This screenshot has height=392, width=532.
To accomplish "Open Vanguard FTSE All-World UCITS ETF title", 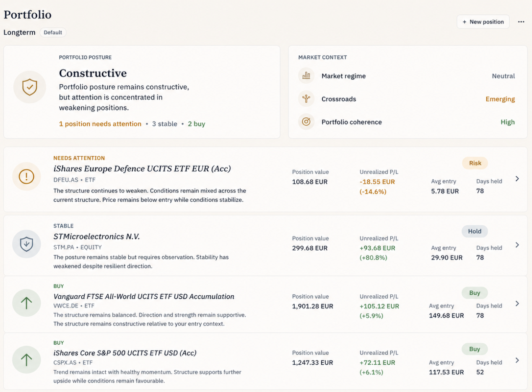I will point(144,297).
